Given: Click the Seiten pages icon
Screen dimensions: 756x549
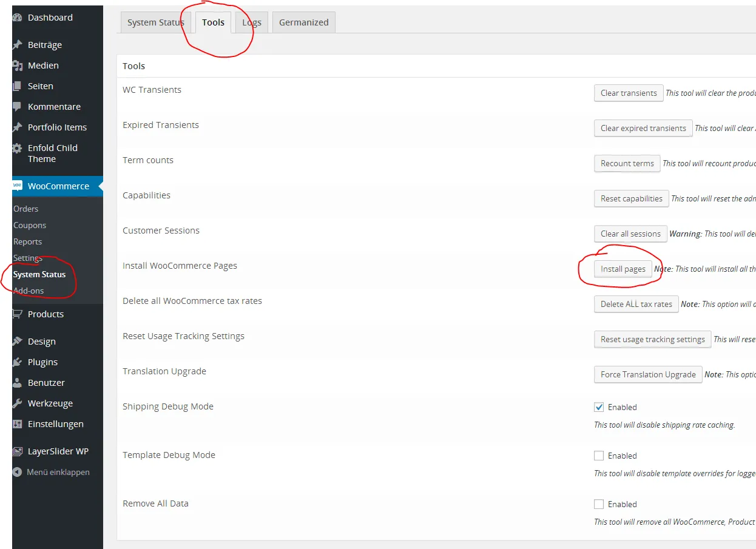Looking at the screenshot, I should coord(18,86).
